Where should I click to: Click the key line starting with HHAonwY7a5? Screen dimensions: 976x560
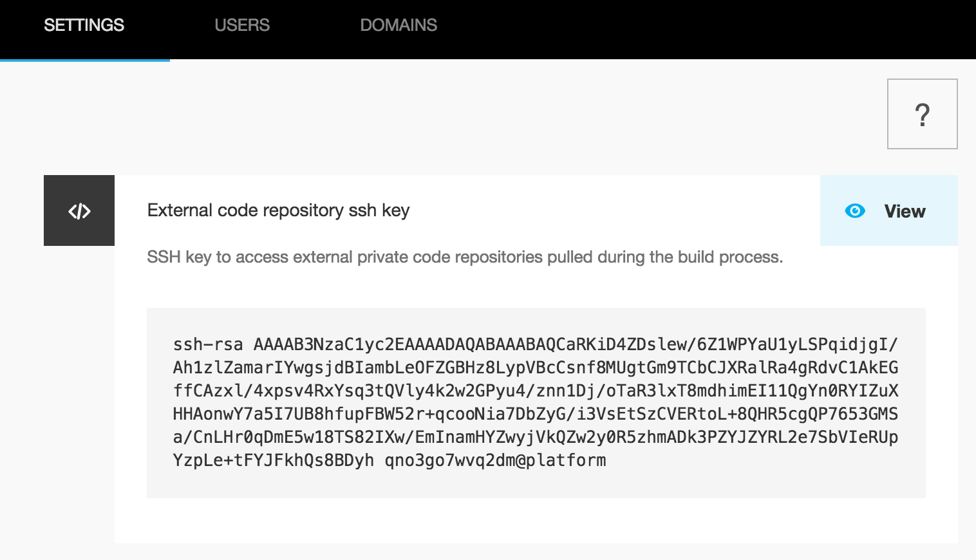535,415
